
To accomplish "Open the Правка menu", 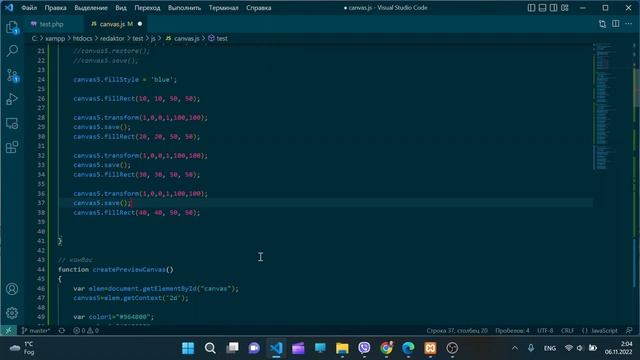I will click(x=56, y=8).
